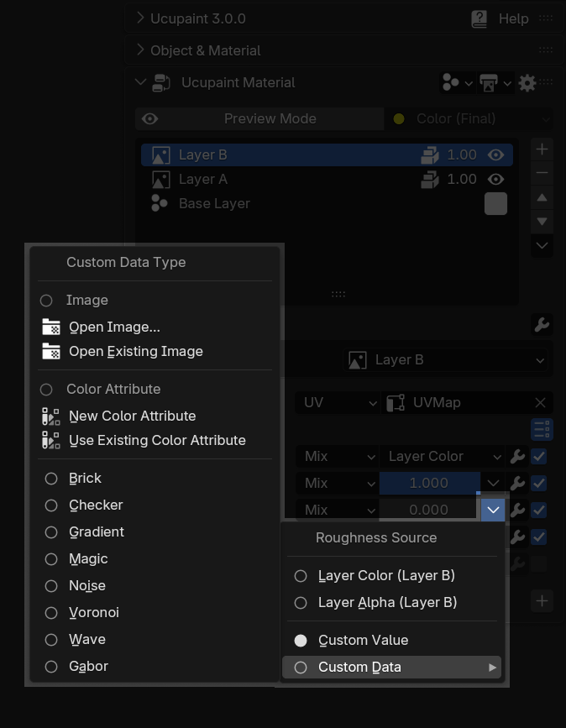Click the 1.000 value field

(429, 484)
